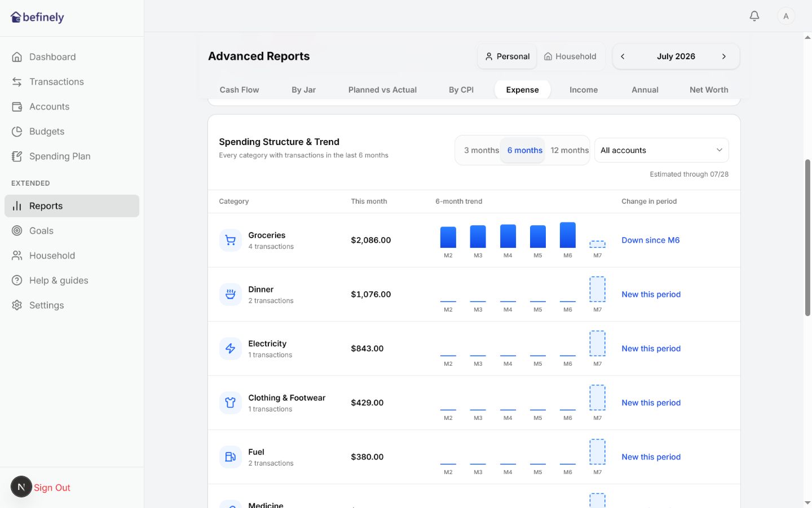Select the 3 months range

click(481, 150)
